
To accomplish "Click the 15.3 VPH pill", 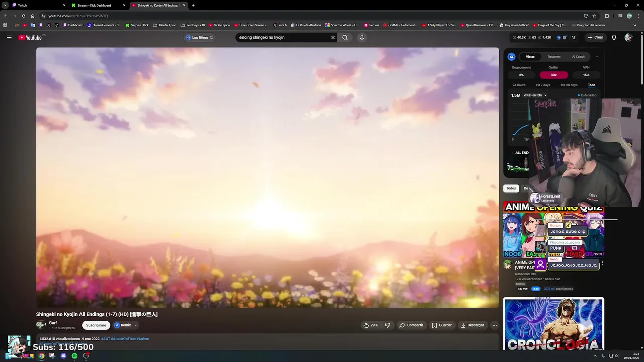I will pos(586,75).
